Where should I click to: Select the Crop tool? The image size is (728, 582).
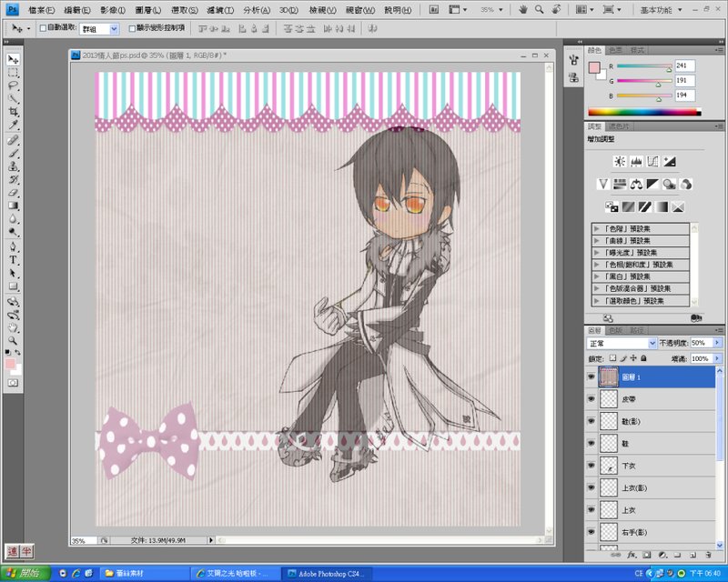point(13,112)
